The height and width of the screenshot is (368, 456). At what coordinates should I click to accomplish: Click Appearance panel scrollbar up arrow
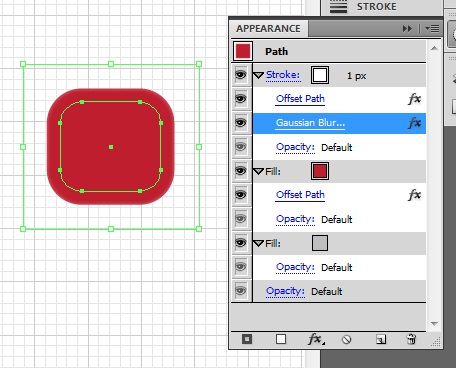[434, 48]
